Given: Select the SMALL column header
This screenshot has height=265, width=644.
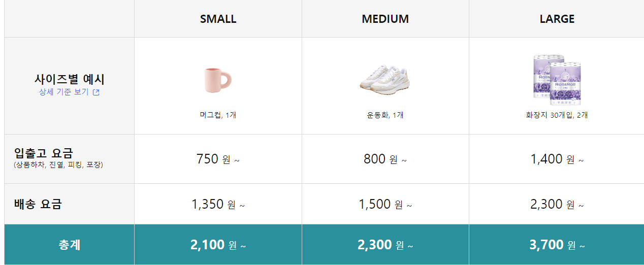Looking at the screenshot, I should click(218, 19).
